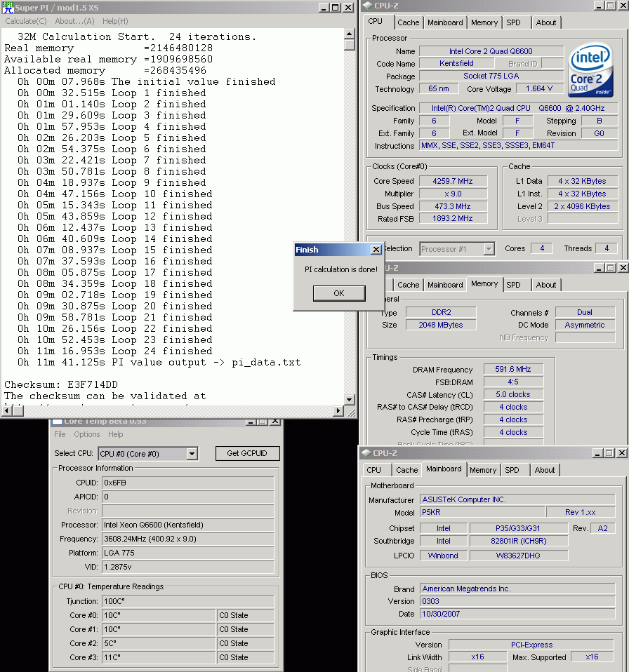Viewport: 629px width, 672px height.
Task: Select Cache tab in bottom CPU-Z Mainboard window
Action: click(x=407, y=470)
